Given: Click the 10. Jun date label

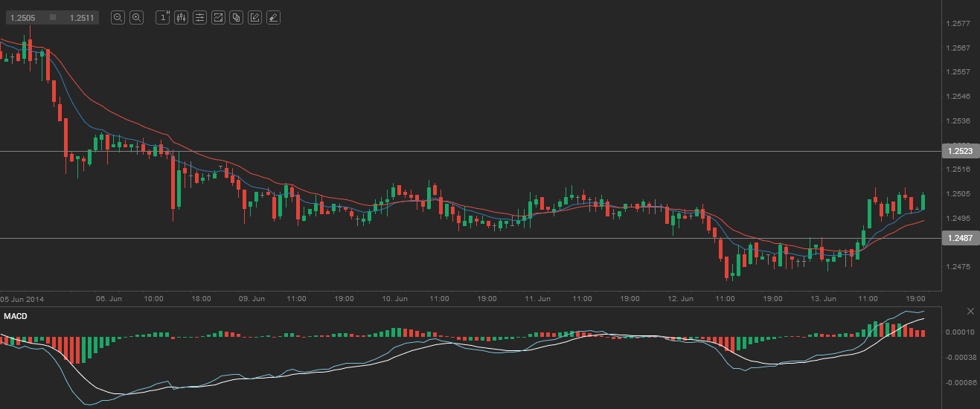Looking at the screenshot, I should tap(392, 298).
